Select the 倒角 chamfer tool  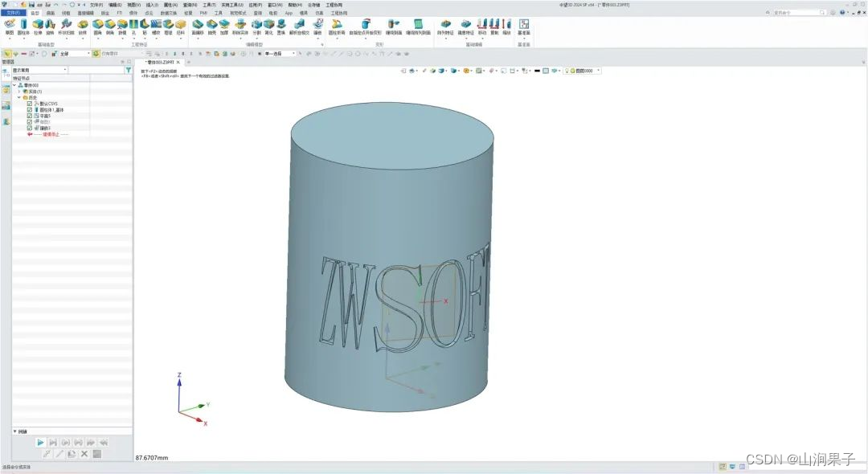click(x=110, y=26)
